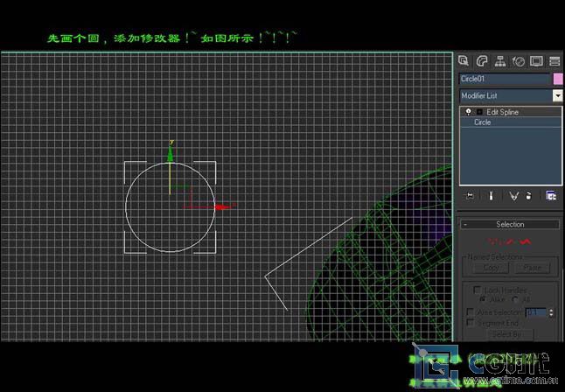565x392 pixels.
Task: Toggle Show End Result icon
Action: point(492,196)
